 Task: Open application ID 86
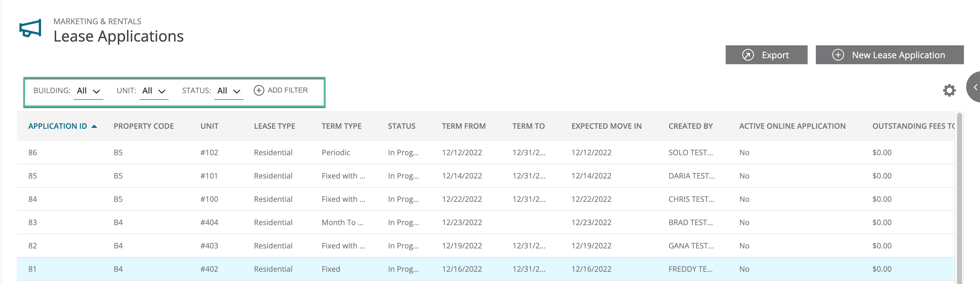coord(33,153)
